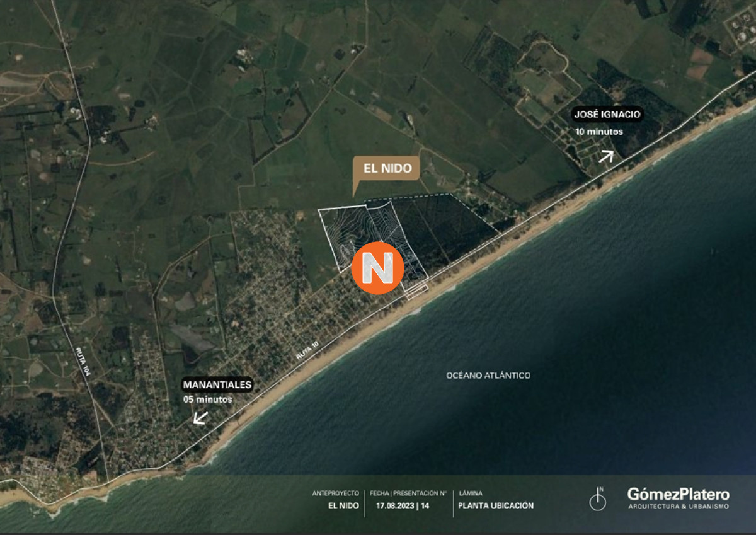Select the small rectangular beach parcel outline
756x535 pixels.
pos(417,291)
